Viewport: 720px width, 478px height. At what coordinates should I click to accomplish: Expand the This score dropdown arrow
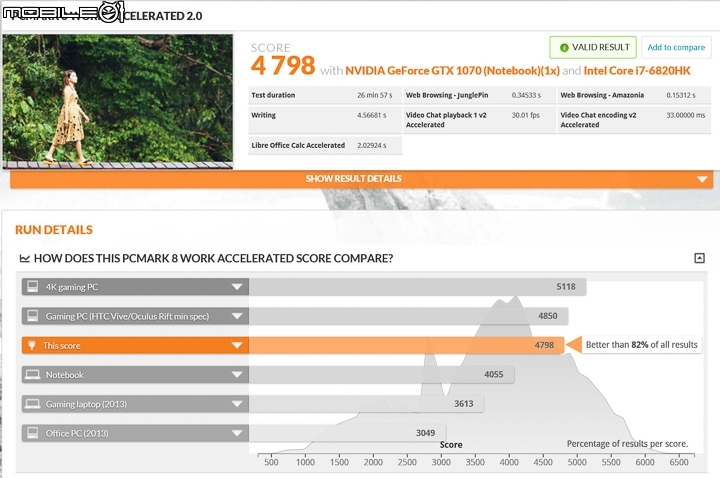tap(237, 346)
